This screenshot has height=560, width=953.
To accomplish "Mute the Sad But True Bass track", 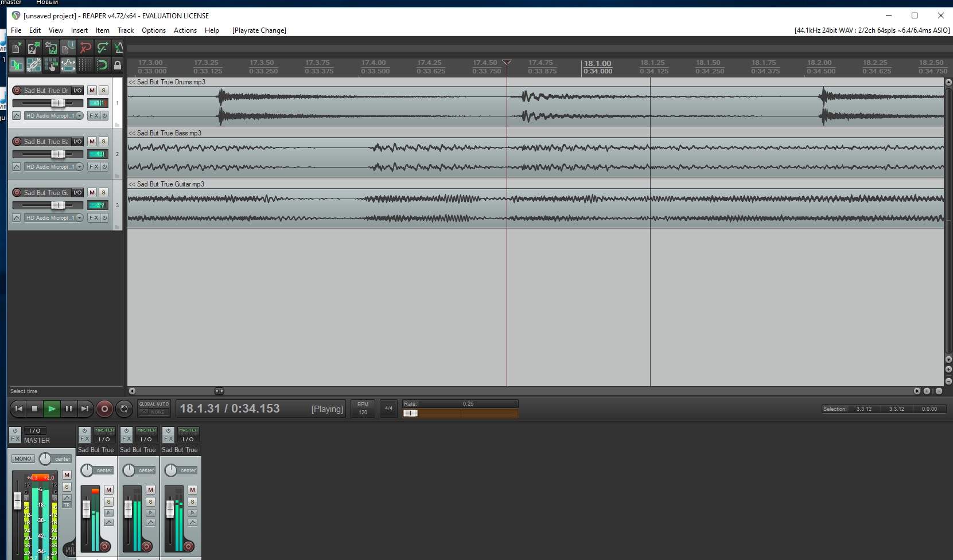I will pos(92,142).
